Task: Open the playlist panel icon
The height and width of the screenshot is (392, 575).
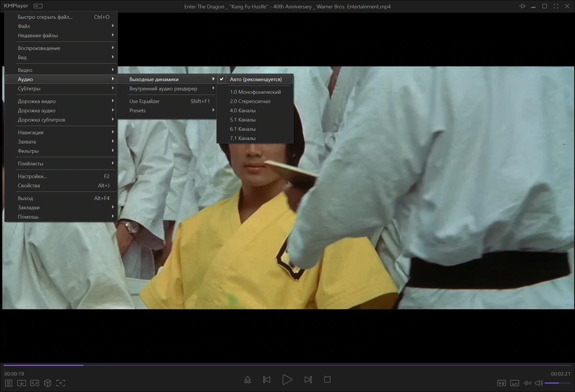Action: (x=9, y=383)
